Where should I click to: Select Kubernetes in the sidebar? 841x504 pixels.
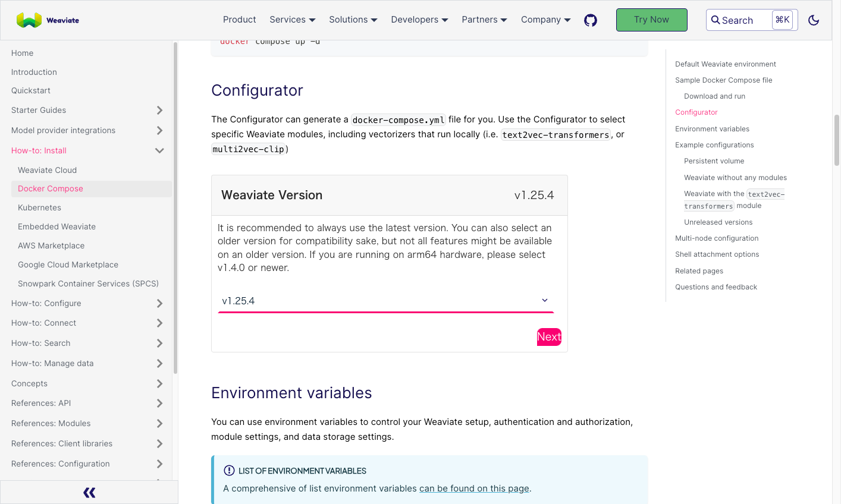pos(39,207)
